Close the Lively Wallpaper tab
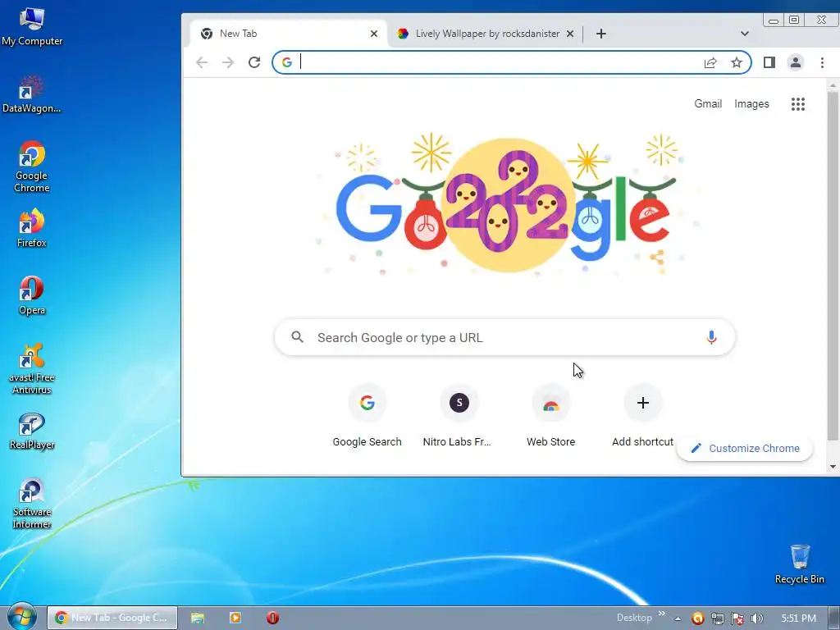This screenshot has width=840, height=630. (570, 34)
